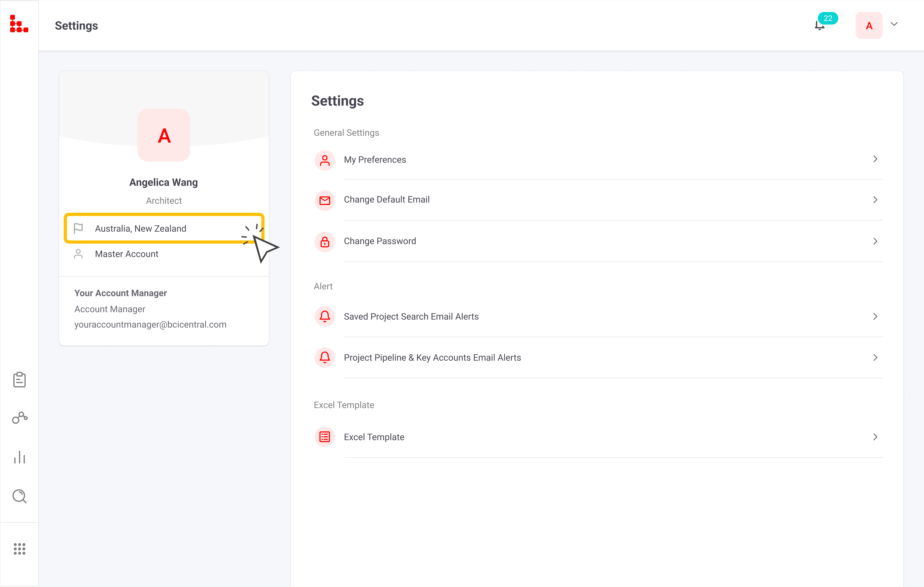Open the connected nodes pipeline icon
Image resolution: width=924 pixels, height=587 pixels.
click(x=19, y=418)
